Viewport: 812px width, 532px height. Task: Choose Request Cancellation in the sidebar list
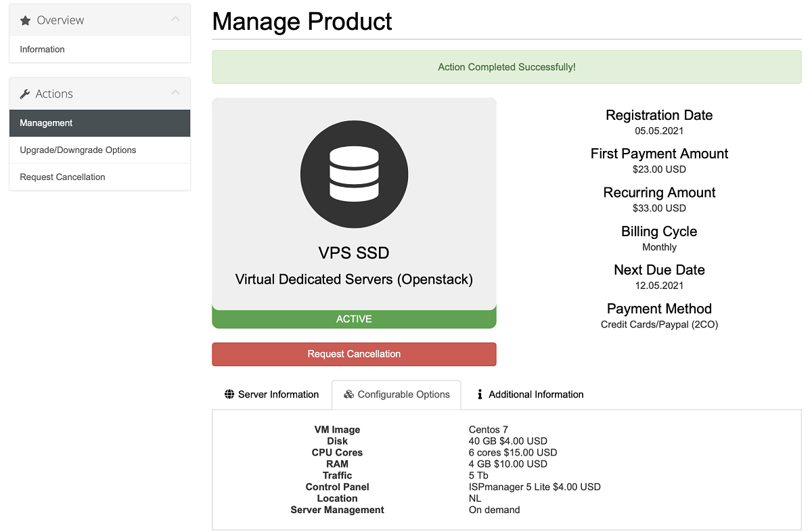pyautogui.click(x=62, y=177)
